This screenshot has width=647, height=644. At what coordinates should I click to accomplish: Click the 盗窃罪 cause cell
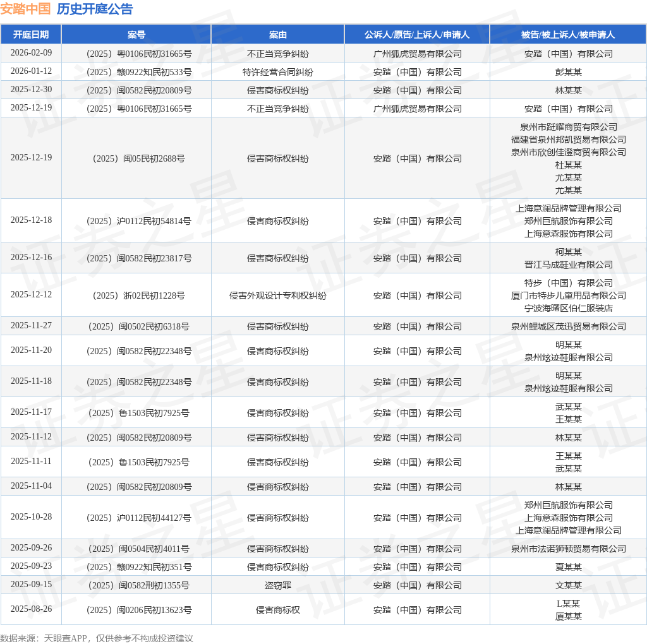coord(278,585)
